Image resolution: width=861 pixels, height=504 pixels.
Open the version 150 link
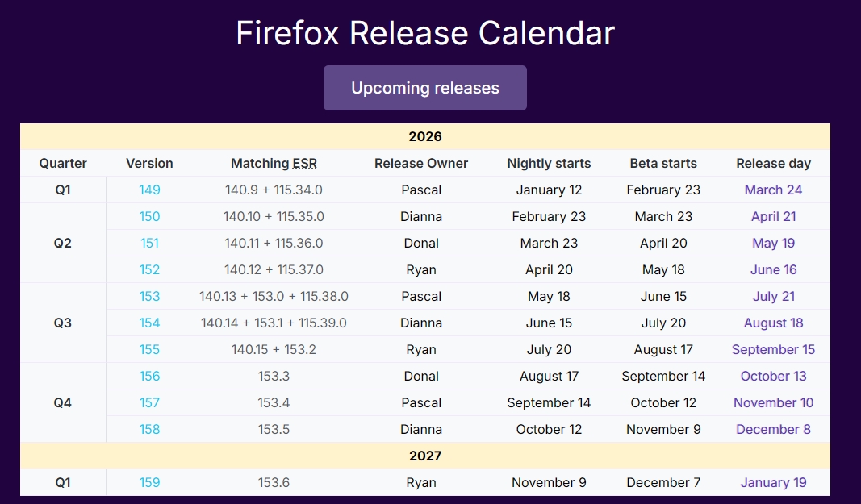(149, 216)
